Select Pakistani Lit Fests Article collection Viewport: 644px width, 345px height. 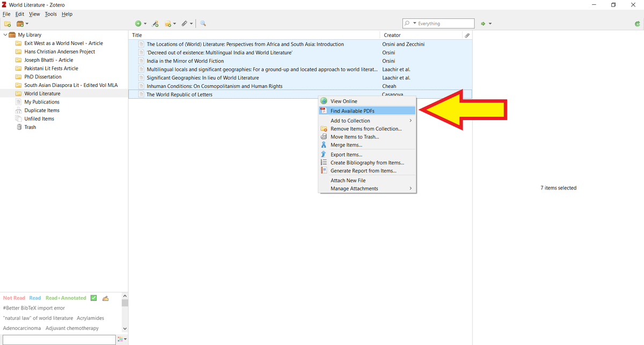click(x=51, y=68)
